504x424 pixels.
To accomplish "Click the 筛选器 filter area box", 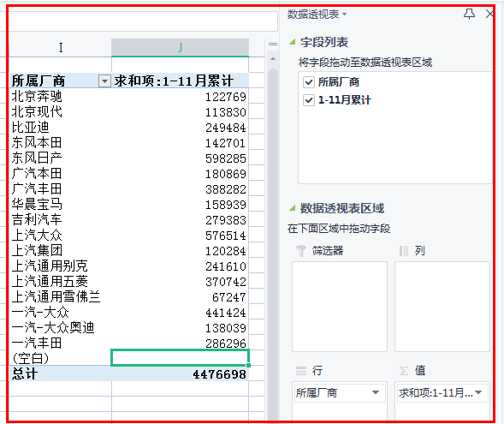I will [x=340, y=307].
